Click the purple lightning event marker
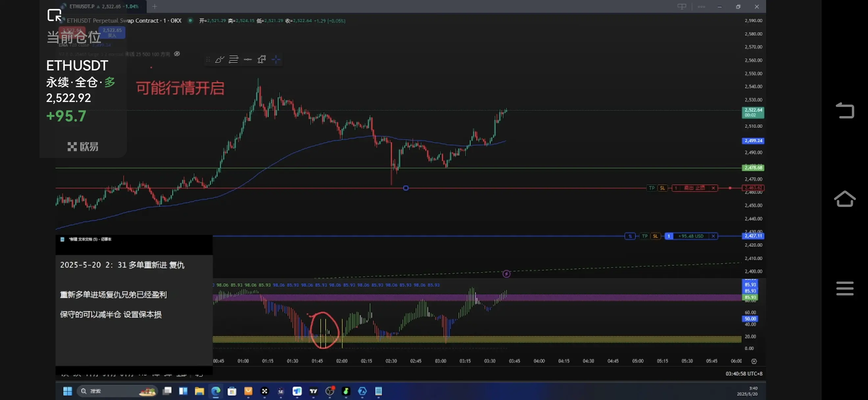 pyautogui.click(x=506, y=274)
